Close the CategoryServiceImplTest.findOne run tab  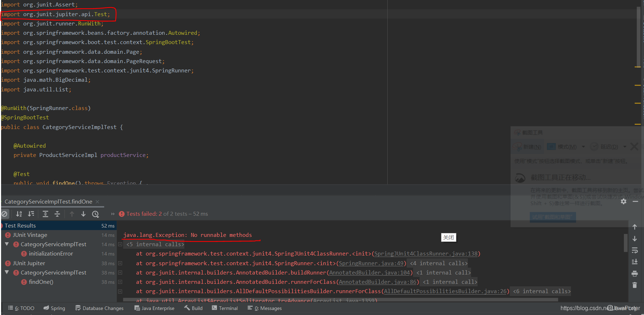97,202
